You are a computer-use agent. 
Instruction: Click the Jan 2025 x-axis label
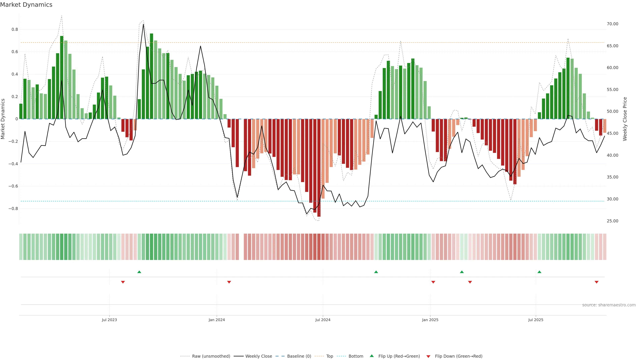(430, 320)
